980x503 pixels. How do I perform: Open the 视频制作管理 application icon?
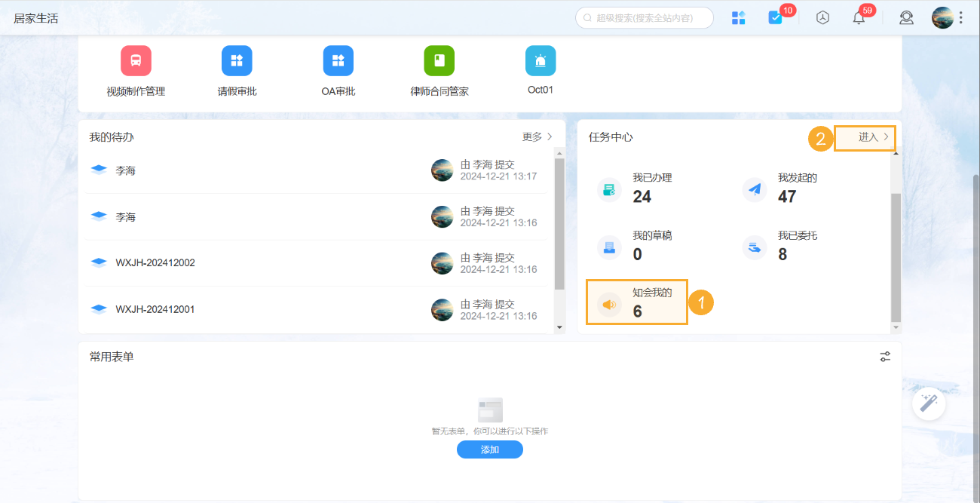[136, 60]
